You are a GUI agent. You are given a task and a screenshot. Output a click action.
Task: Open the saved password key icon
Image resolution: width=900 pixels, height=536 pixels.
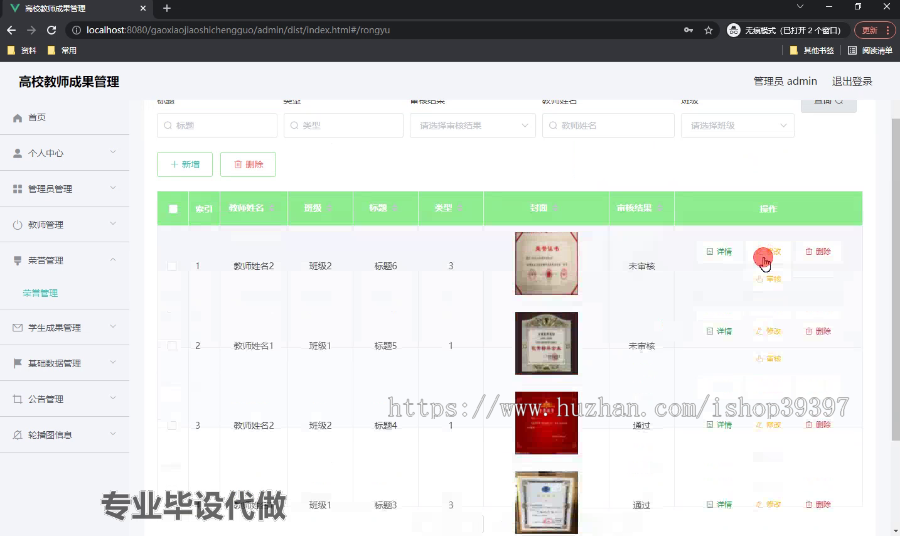click(688, 30)
